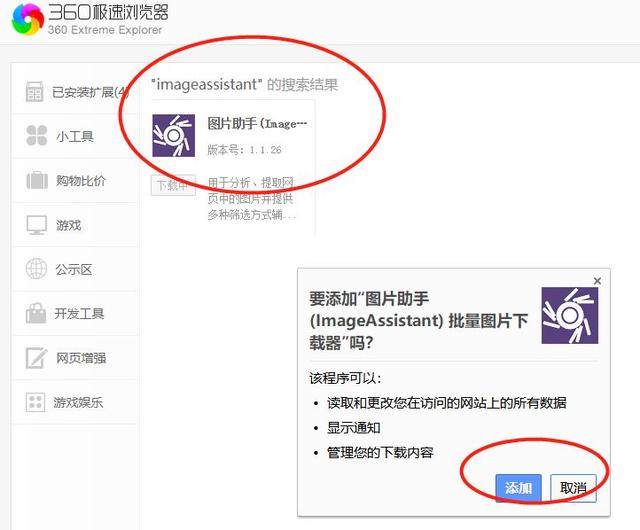Viewport: 640px width, 530px height.
Task: Close the add-extension dialog with X
Action: pos(597,281)
